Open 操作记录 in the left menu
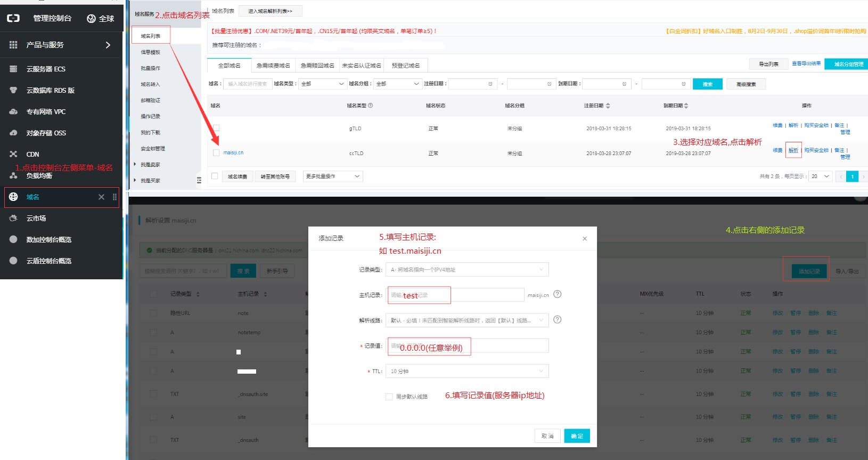The width and height of the screenshot is (868, 460). pos(150,116)
